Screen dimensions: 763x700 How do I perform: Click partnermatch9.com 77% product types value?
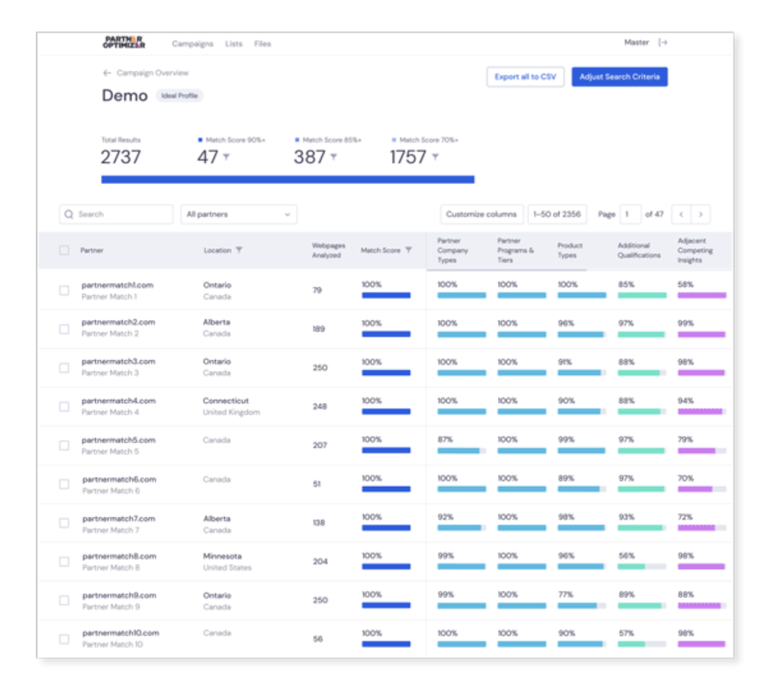coord(565,595)
